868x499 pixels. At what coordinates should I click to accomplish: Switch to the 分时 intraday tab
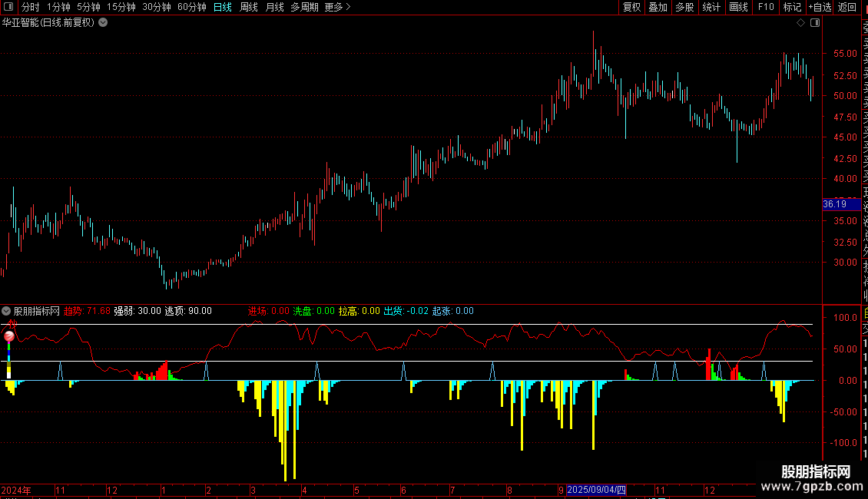click(31, 7)
